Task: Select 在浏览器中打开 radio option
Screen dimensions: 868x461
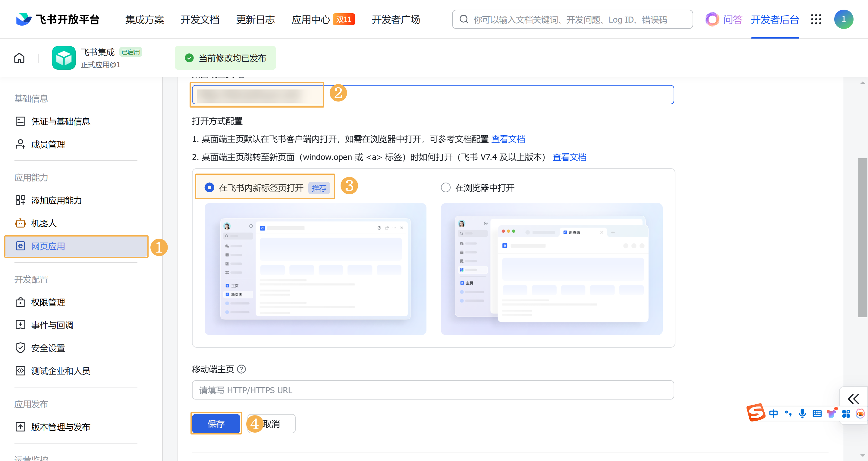Action: tap(445, 188)
